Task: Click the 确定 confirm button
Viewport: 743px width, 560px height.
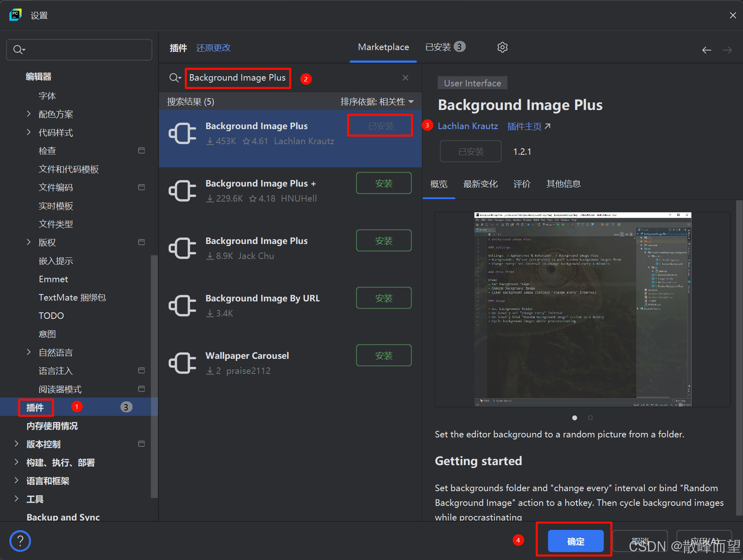Action: (x=575, y=541)
